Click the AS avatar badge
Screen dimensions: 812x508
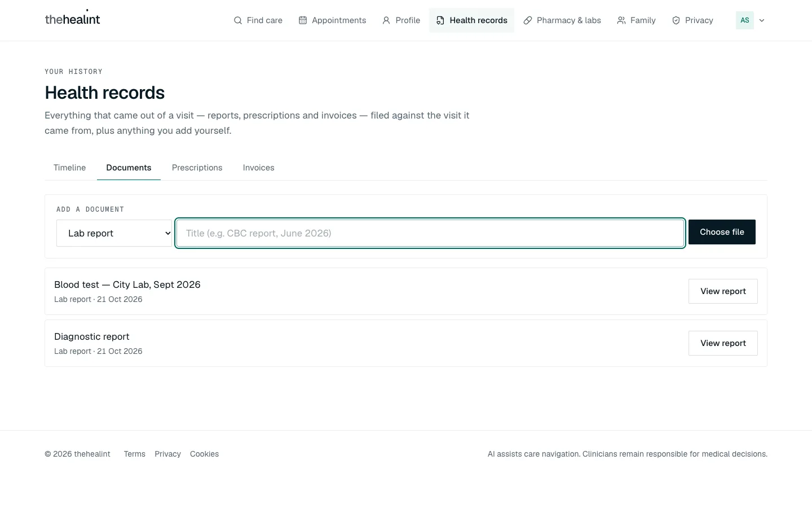click(745, 20)
